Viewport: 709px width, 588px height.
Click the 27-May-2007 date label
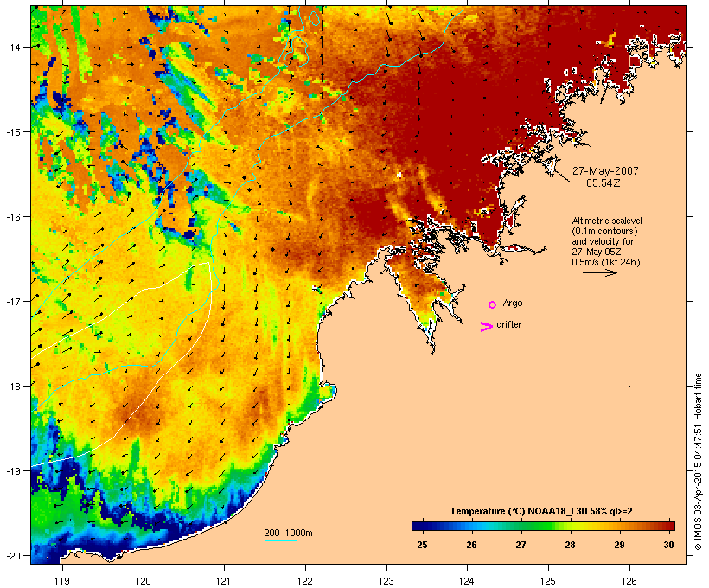(605, 171)
